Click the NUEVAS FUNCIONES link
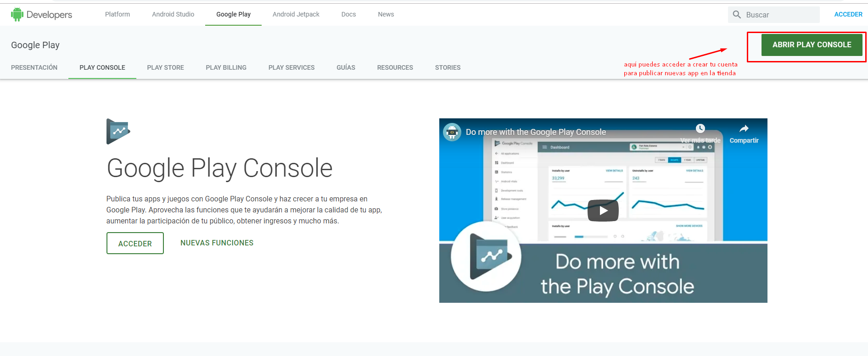This screenshot has height=356, width=868. click(x=217, y=243)
